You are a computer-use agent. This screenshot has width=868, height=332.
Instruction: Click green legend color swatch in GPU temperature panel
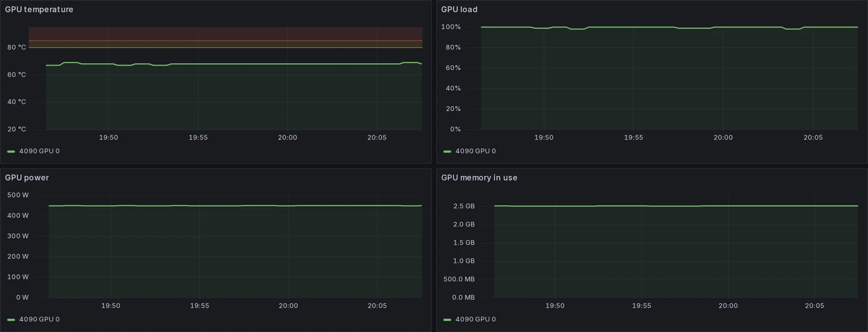tap(11, 151)
